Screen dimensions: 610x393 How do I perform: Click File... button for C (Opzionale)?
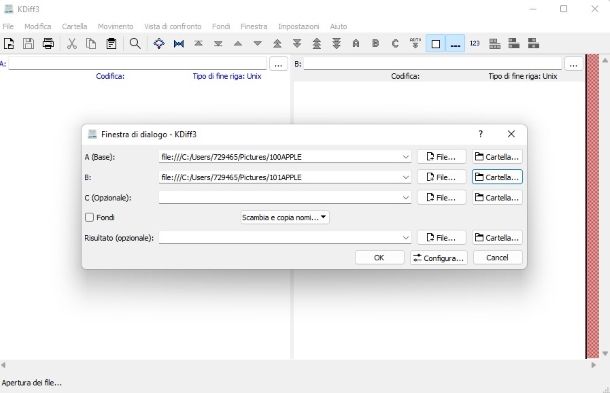point(441,198)
